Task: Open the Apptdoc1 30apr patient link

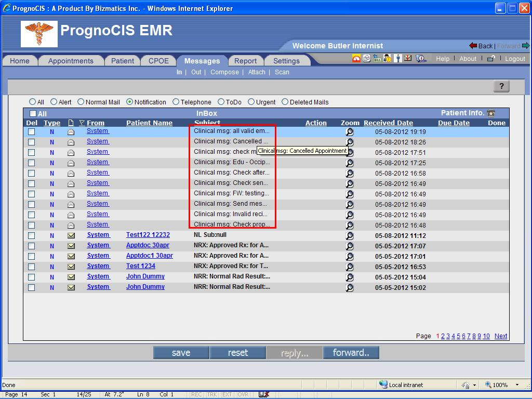Action: pyautogui.click(x=150, y=256)
